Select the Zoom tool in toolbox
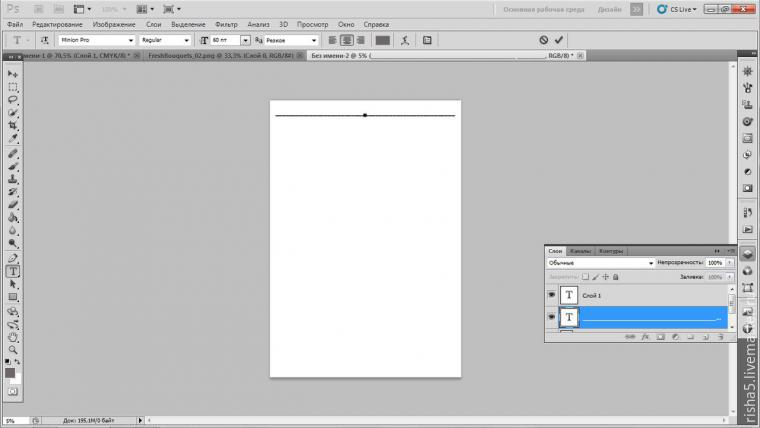 13,350
